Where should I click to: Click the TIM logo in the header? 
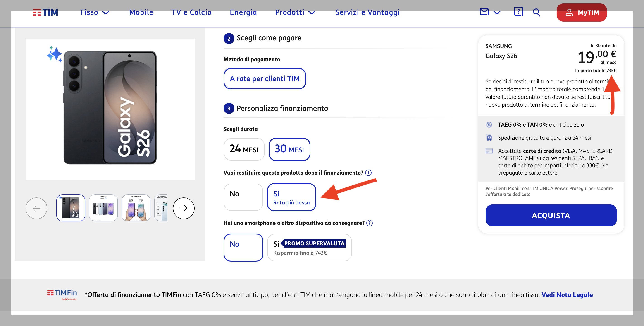pos(45,12)
